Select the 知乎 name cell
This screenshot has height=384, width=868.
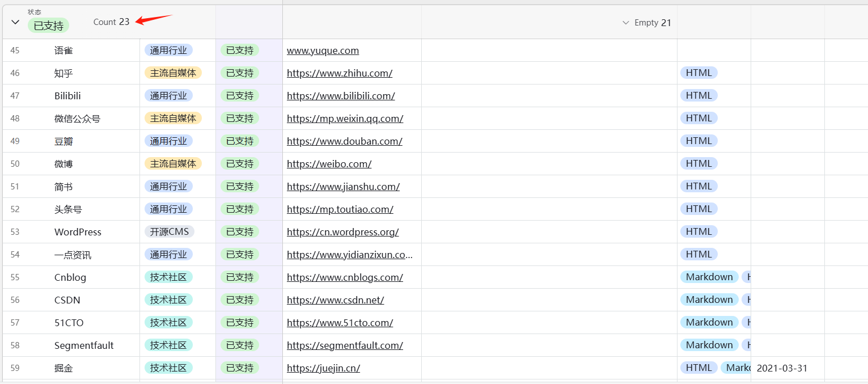pyautogui.click(x=63, y=73)
